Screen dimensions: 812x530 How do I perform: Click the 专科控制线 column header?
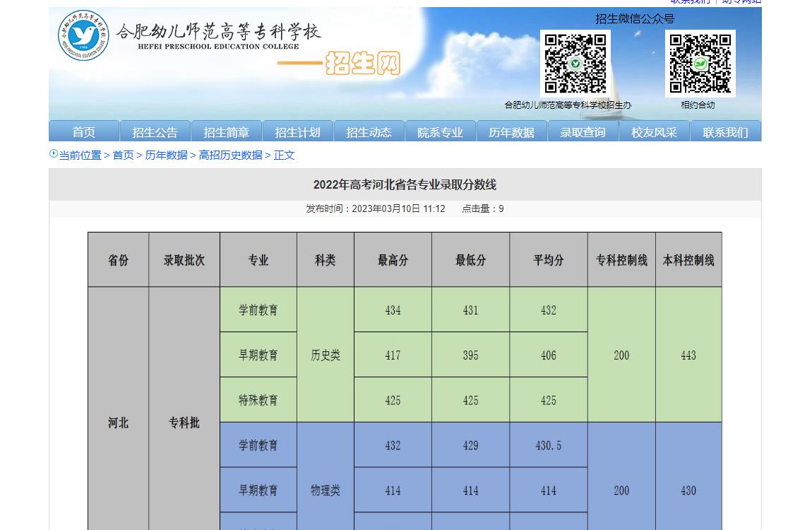[621, 259]
